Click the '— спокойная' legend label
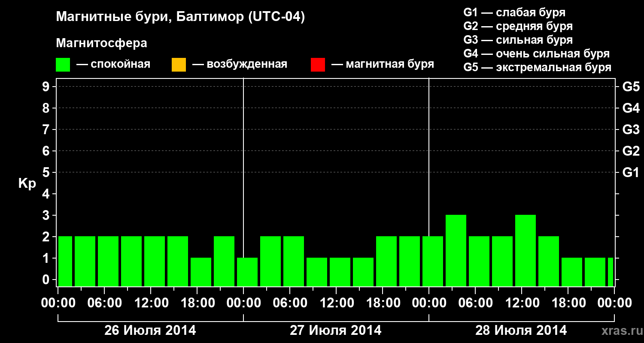The width and height of the screenshot is (644, 343). click(x=113, y=64)
